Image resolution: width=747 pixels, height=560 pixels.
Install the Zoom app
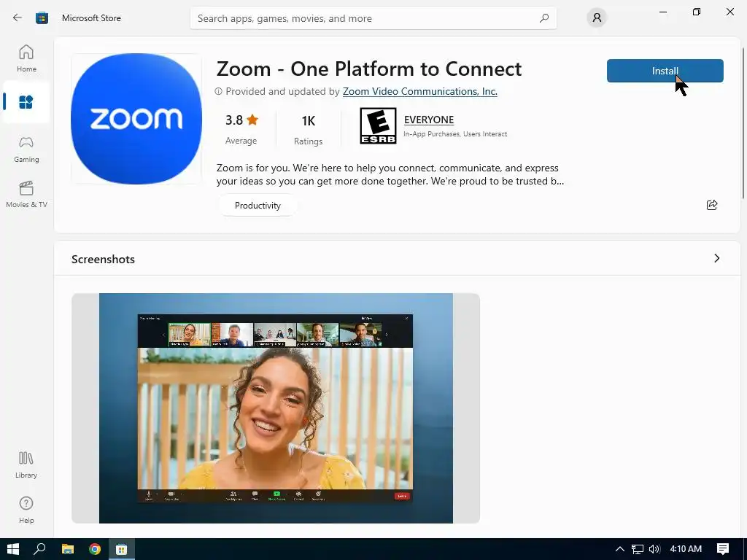665,71
